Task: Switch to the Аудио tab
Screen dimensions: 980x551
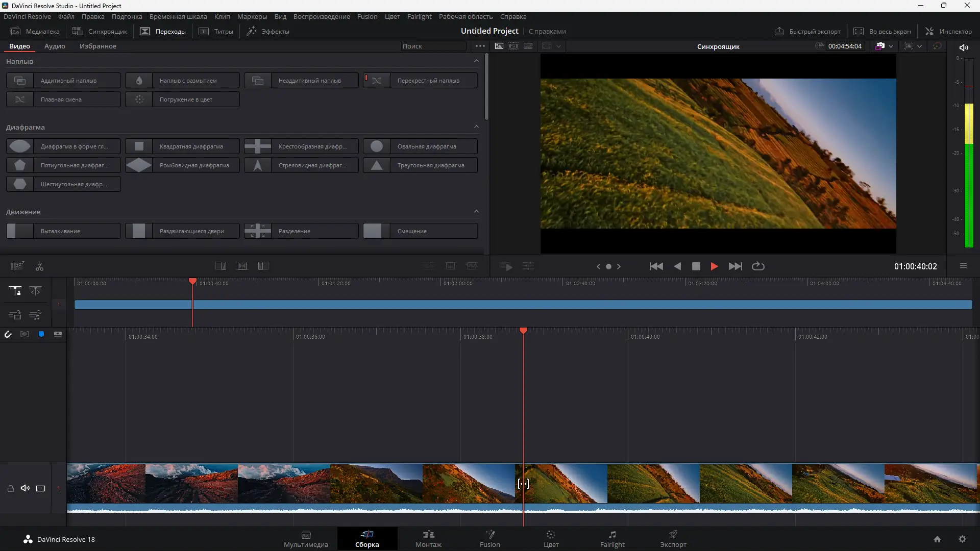Action: pyautogui.click(x=54, y=46)
